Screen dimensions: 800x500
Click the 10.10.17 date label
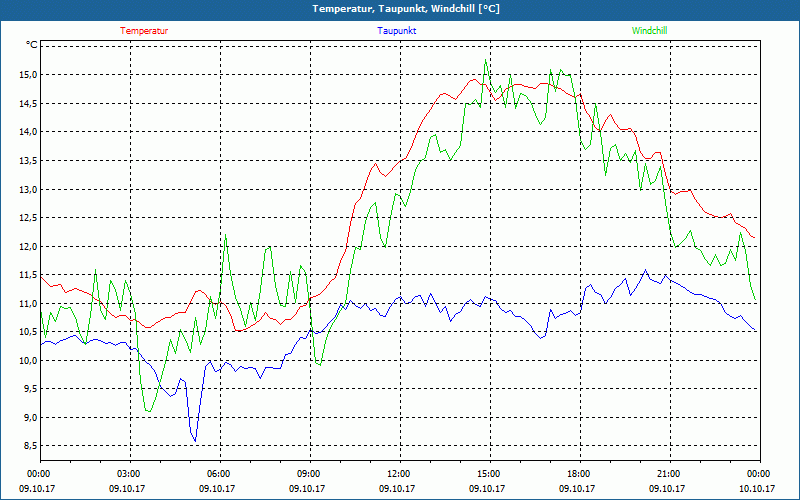tap(759, 488)
